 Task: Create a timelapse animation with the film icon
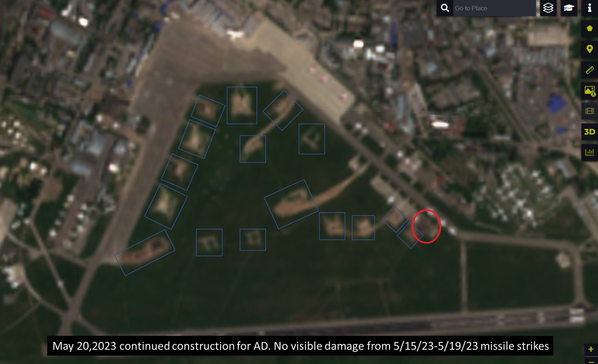click(590, 111)
